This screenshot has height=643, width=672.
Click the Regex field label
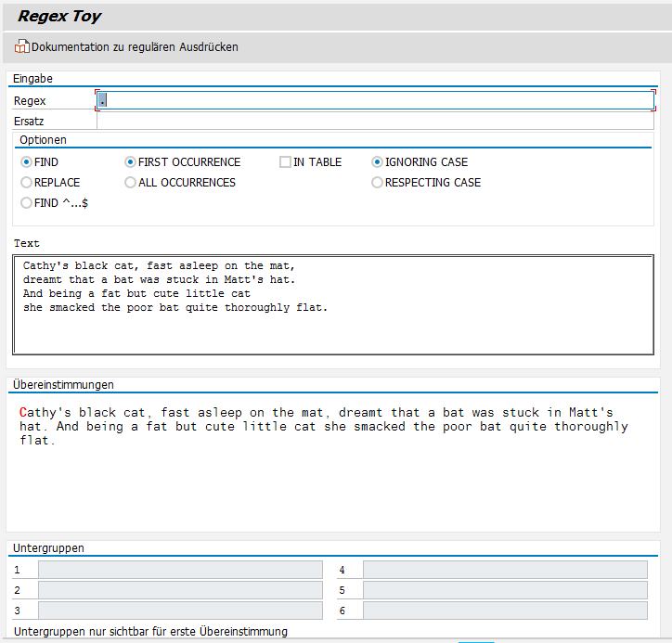point(30,101)
